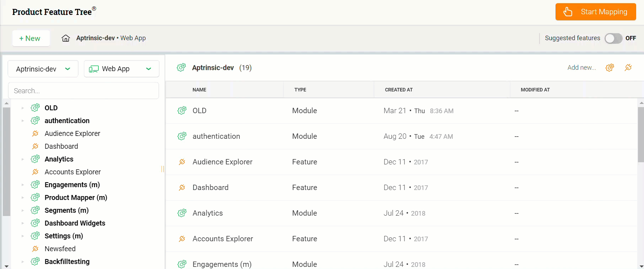This screenshot has width=644, height=269.
Task: Select Newsfeed in the tree
Action: point(60,249)
